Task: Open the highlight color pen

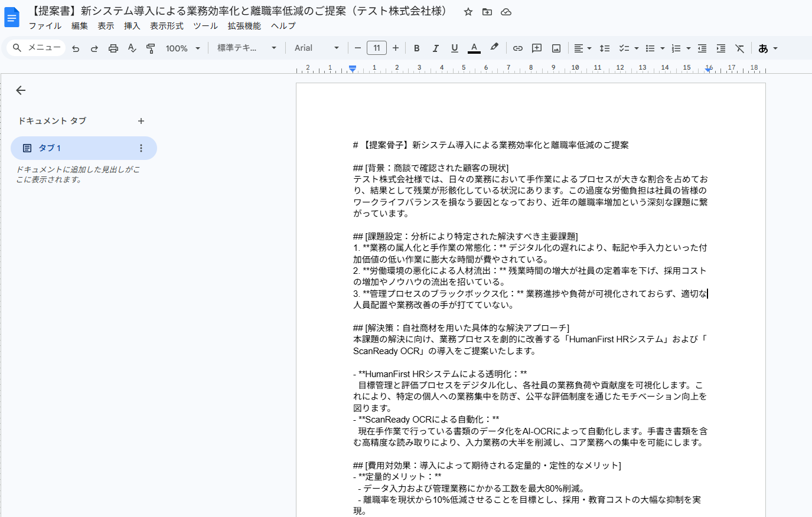Action: pyautogui.click(x=494, y=48)
